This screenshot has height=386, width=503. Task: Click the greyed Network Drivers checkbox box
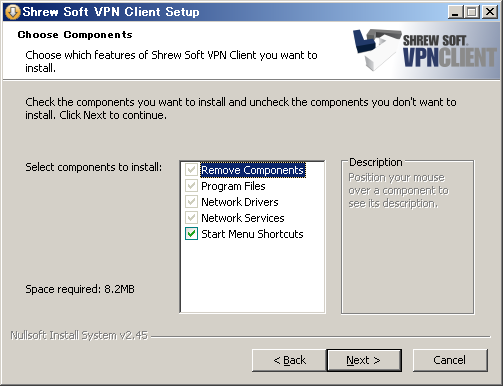pos(191,202)
